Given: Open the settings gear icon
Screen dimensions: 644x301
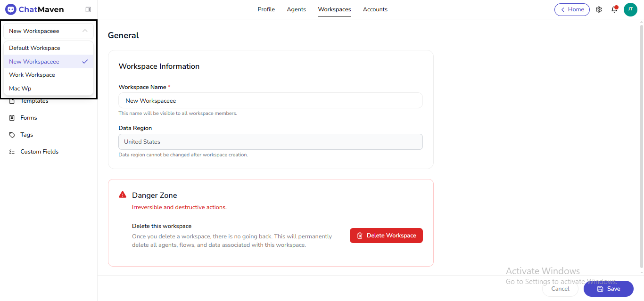Looking at the screenshot, I should [599, 9].
